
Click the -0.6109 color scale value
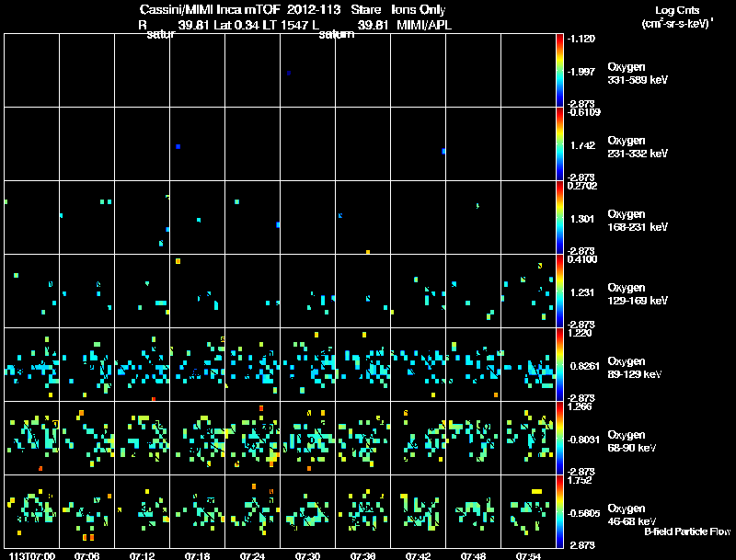[x=583, y=112]
